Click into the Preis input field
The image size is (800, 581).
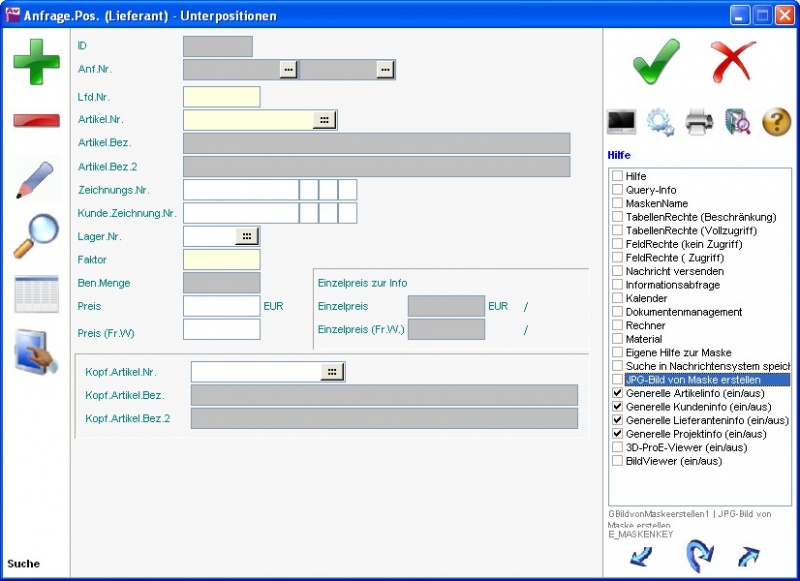click(x=221, y=306)
